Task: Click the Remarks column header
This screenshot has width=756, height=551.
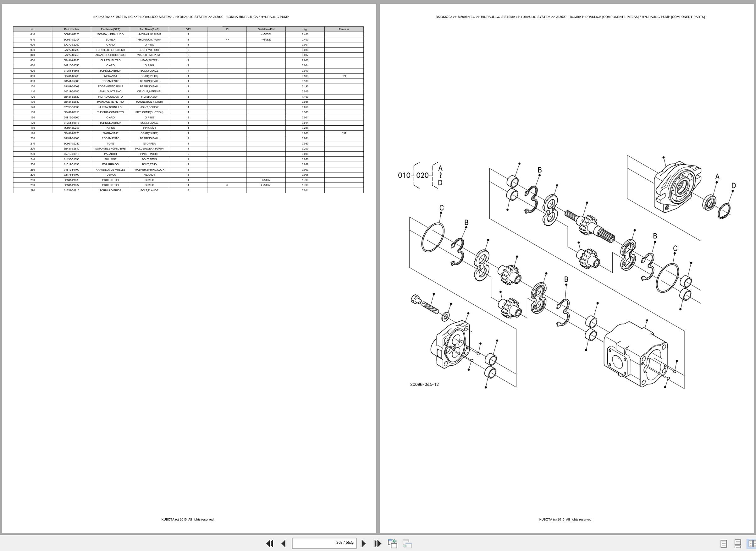Action: [x=344, y=29]
